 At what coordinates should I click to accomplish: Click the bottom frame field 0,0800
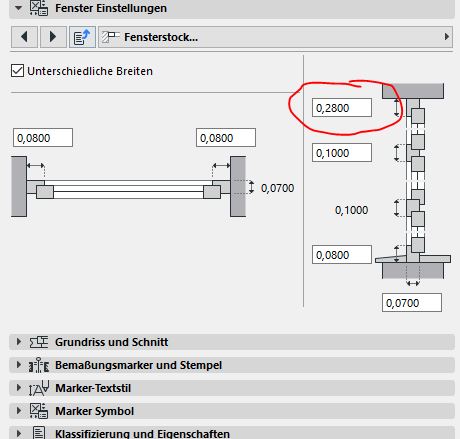342,254
